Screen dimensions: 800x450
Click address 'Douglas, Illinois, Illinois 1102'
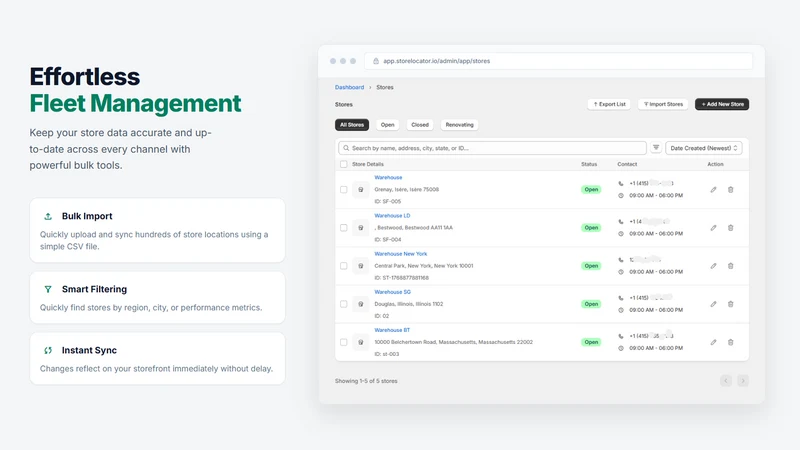coord(409,304)
